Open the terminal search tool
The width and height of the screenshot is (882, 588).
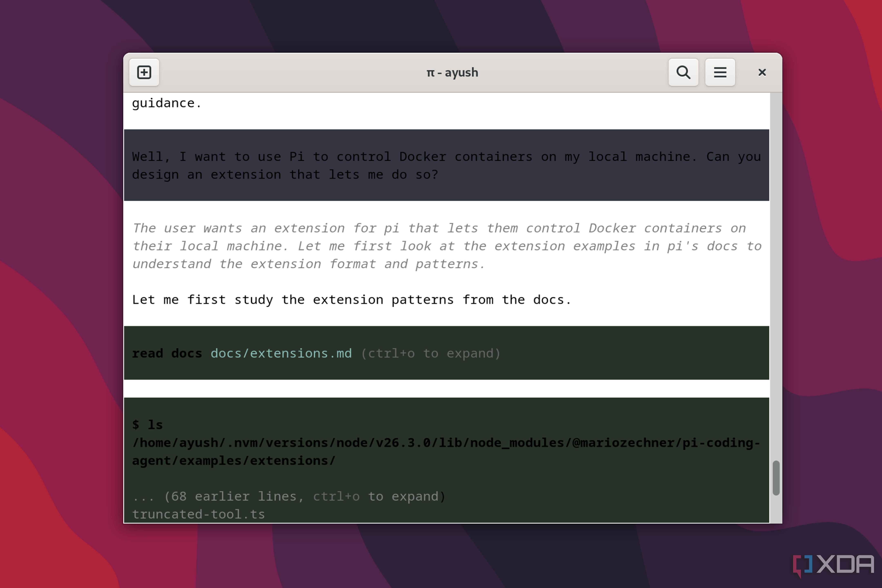click(683, 72)
